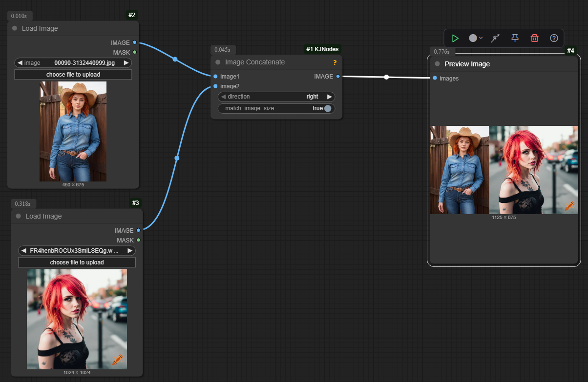Select previous image in node #2 selector

[20, 63]
